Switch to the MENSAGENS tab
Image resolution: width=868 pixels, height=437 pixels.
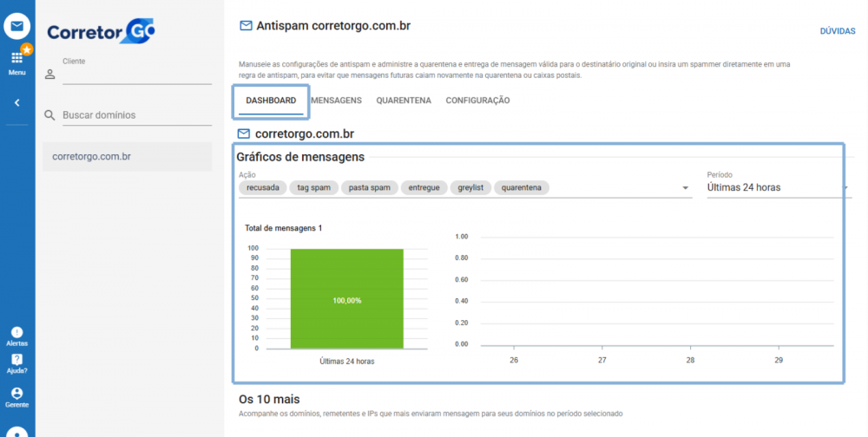pos(336,101)
